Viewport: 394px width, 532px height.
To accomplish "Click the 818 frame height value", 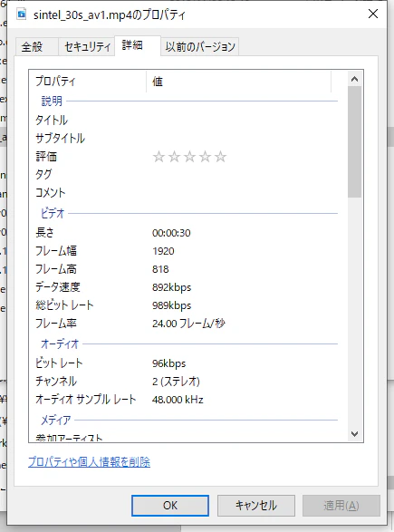I will click(160, 269).
